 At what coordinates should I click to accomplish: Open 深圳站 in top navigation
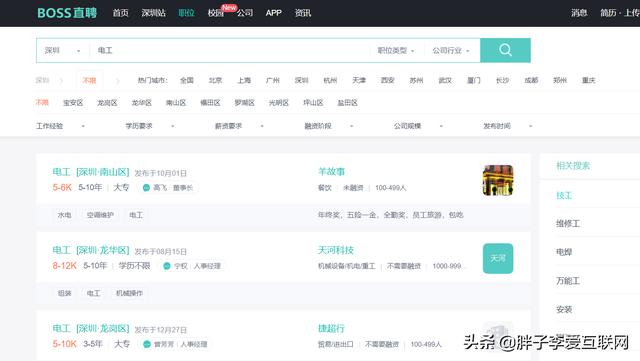(x=153, y=13)
